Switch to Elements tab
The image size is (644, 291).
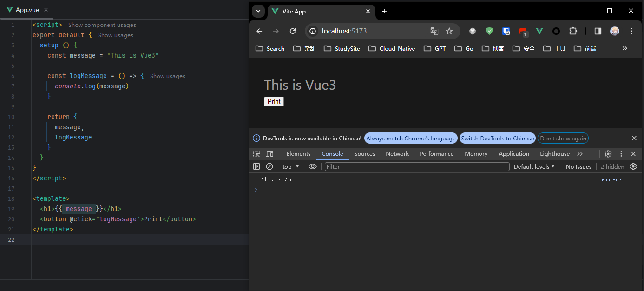[298, 154]
